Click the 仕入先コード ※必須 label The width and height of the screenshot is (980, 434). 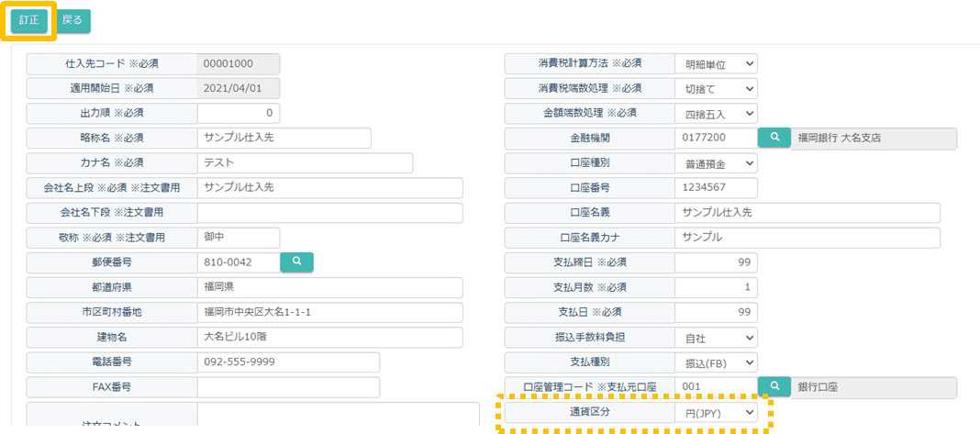[112, 64]
